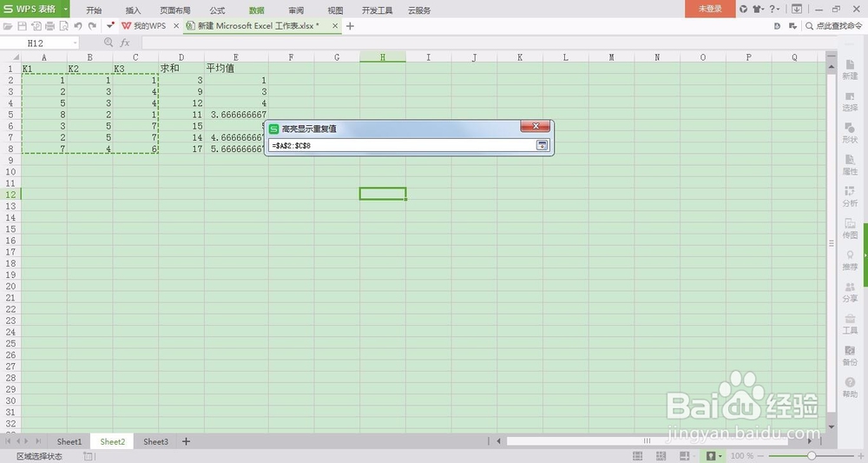Click the 新建 sidebar icon
Viewport: 868px width, 463px height.
point(851,70)
